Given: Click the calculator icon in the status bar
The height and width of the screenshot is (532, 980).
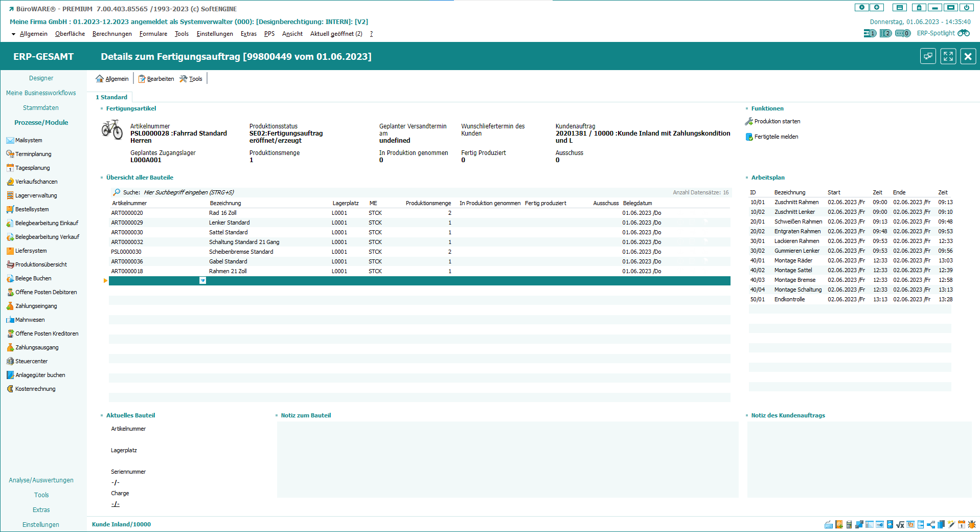Looking at the screenshot, I should tap(849, 524).
